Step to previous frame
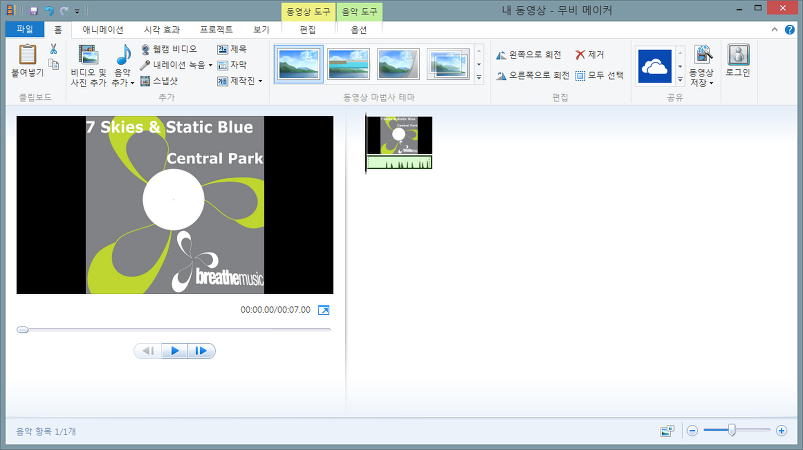 click(148, 351)
